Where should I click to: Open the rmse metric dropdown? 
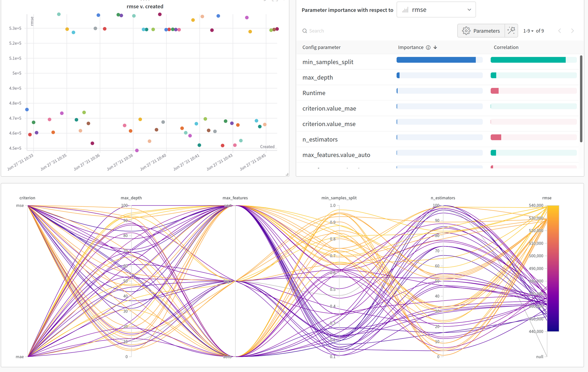tap(436, 10)
